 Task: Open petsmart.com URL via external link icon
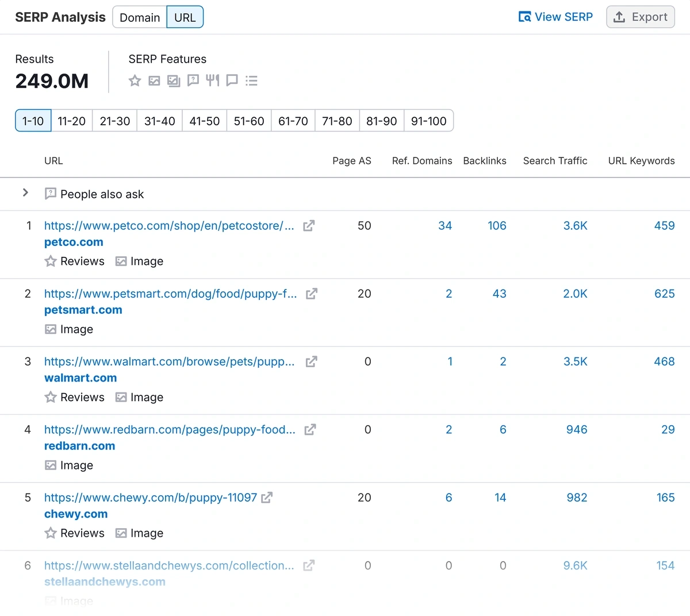(x=312, y=294)
